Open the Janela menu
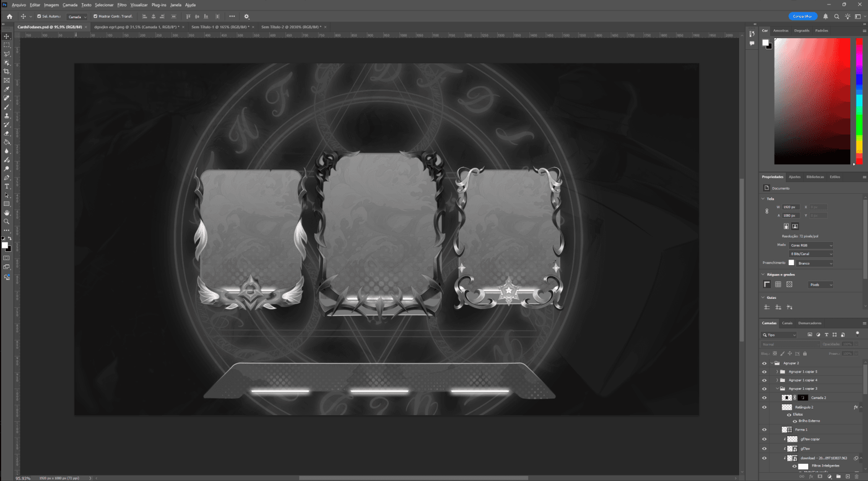 175,5
